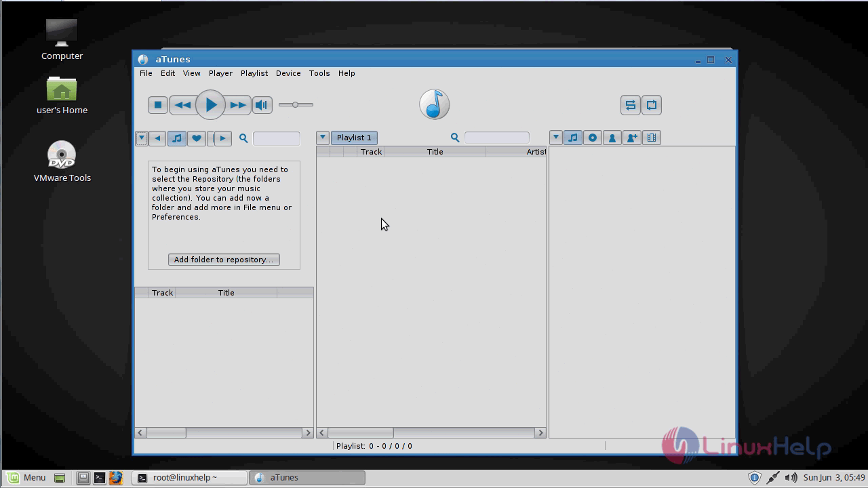This screenshot has height=488, width=868.
Task: Click the aTunes blue music note logo
Action: coord(435,104)
